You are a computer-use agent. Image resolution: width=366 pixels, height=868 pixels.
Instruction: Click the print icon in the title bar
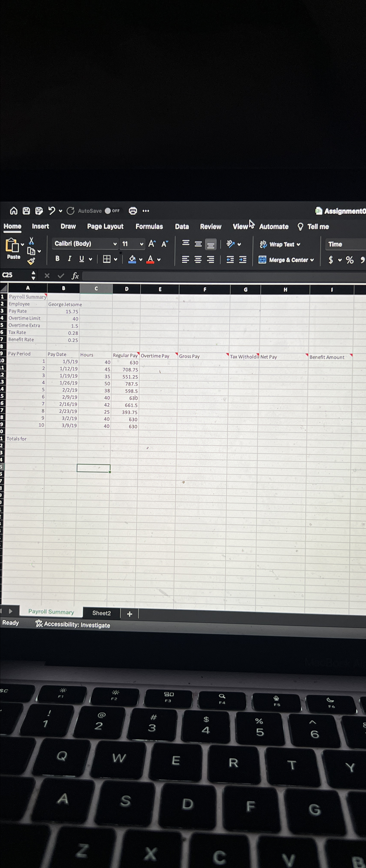click(132, 211)
